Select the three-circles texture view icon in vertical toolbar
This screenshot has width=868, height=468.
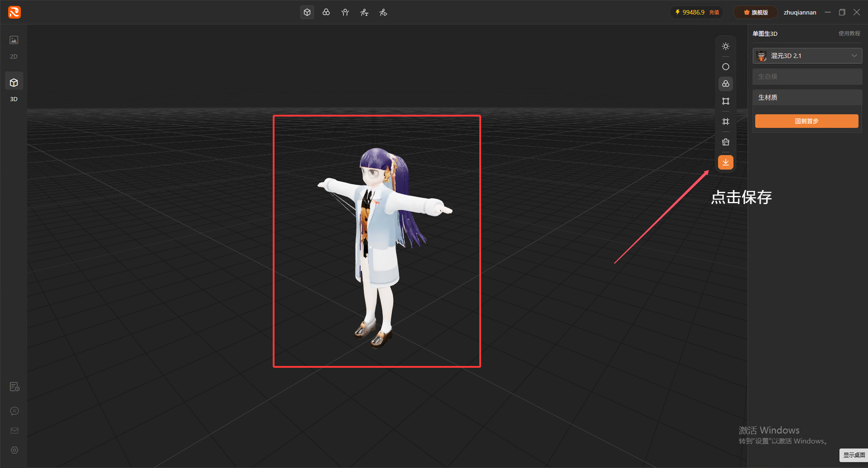[726, 84]
